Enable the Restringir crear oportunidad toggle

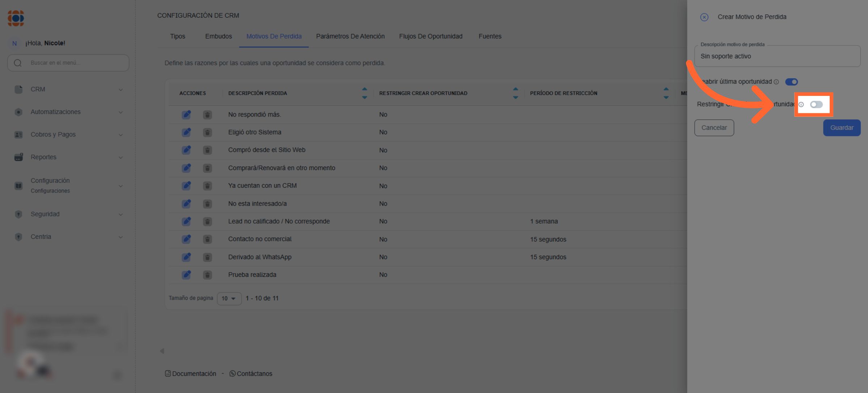[x=816, y=105]
